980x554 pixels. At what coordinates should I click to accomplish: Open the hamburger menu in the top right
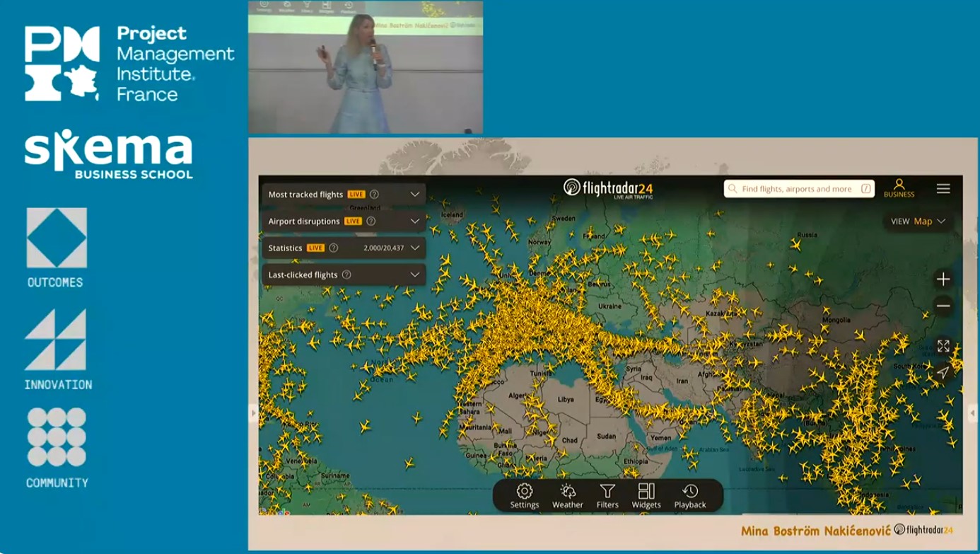click(x=943, y=188)
